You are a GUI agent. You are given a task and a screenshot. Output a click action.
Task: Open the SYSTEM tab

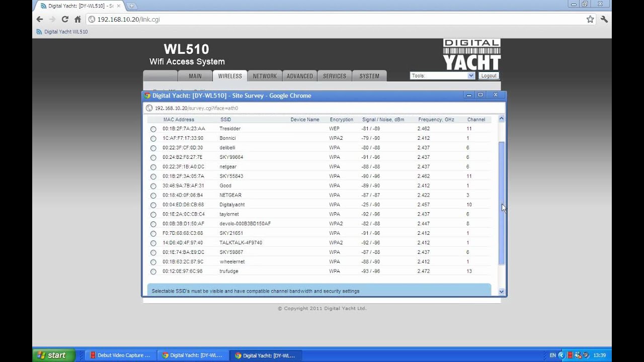(369, 76)
